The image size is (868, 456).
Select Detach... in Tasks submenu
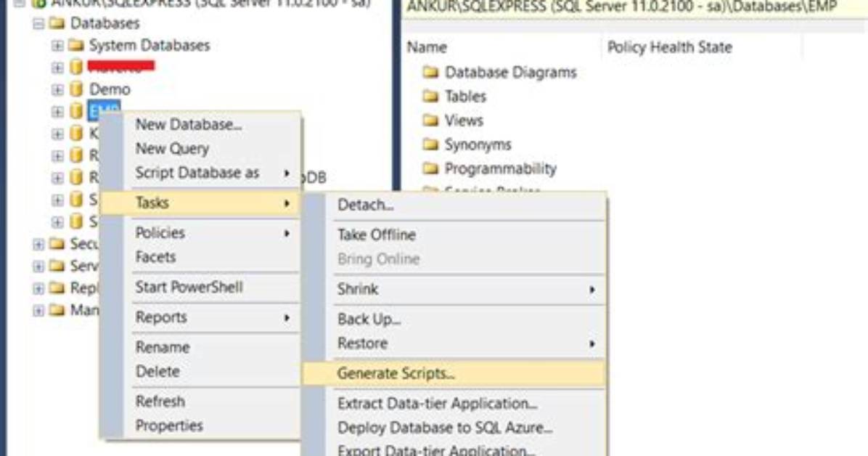(454, 205)
